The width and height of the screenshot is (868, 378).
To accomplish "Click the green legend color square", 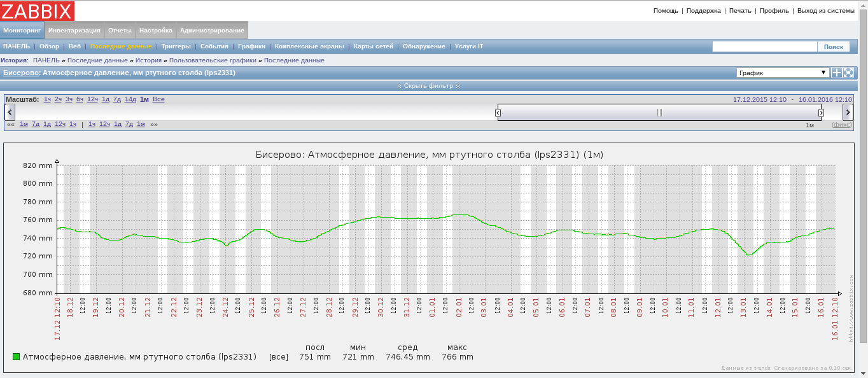I will (x=17, y=357).
